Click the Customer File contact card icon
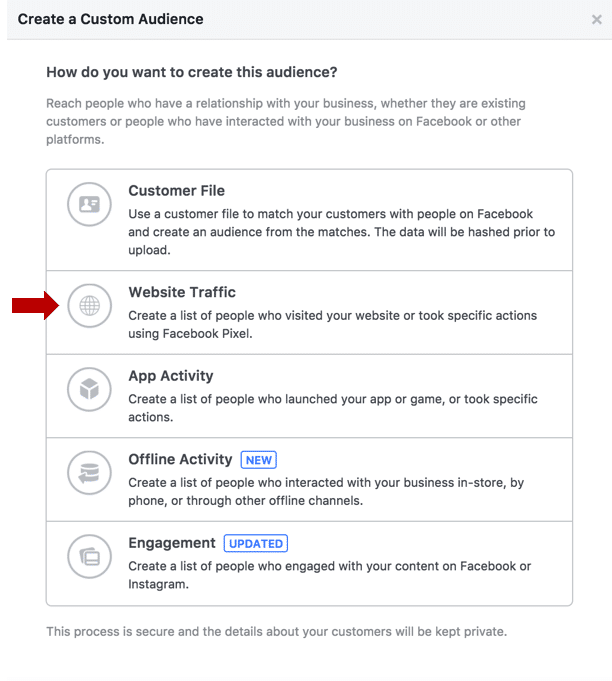Image resolution: width=612 pixels, height=681 pixels. coord(89,204)
